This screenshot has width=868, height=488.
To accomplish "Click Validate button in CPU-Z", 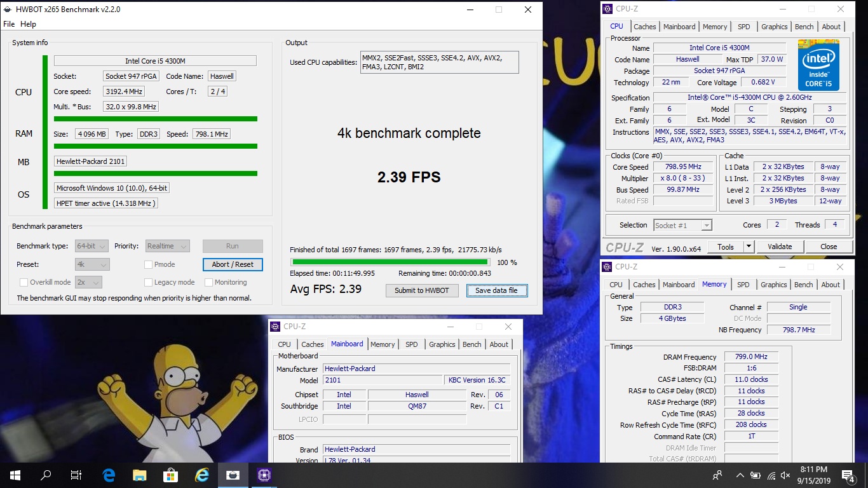I will pos(780,247).
